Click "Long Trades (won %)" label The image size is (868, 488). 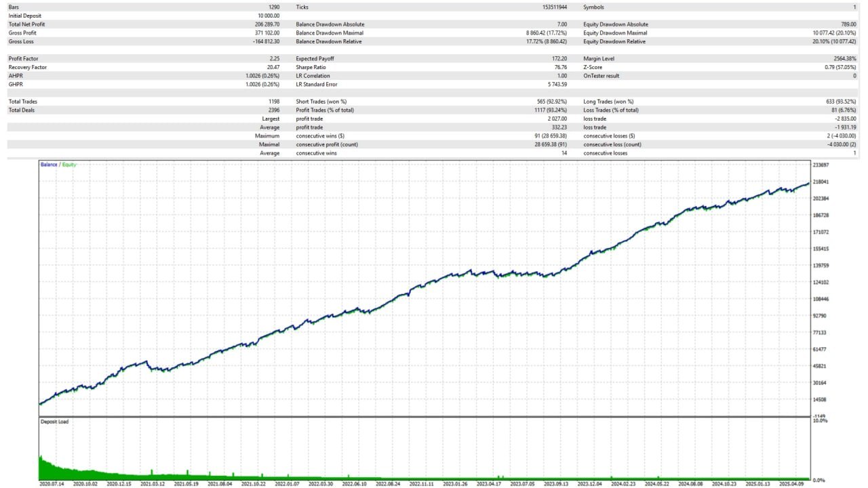[x=609, y=102]
